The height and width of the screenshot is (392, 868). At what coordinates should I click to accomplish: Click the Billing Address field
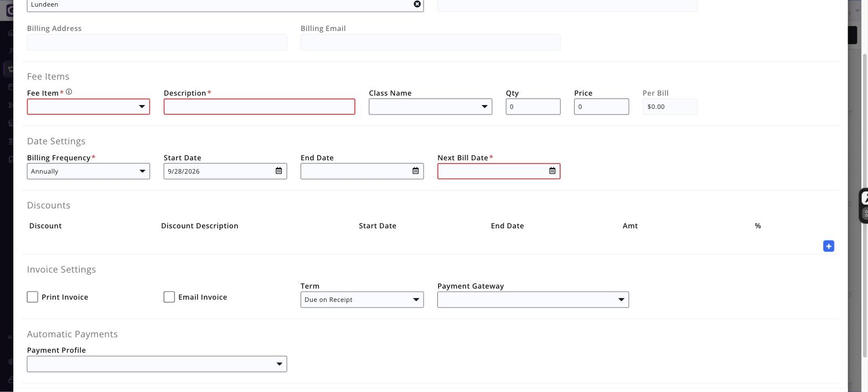[x=157, y=42]
